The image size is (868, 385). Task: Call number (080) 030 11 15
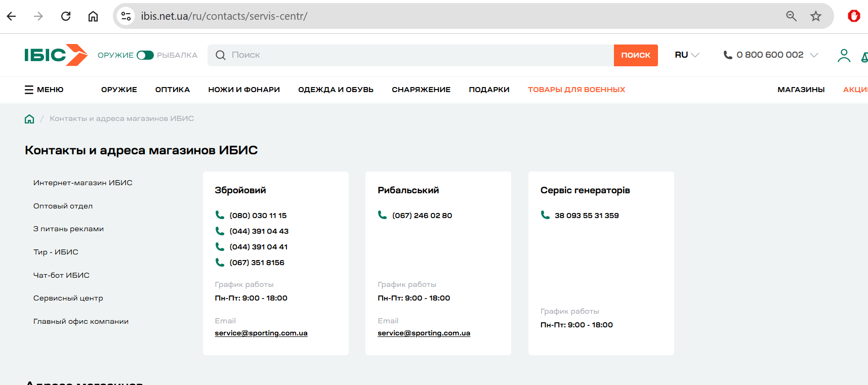[x=258, y=216]
